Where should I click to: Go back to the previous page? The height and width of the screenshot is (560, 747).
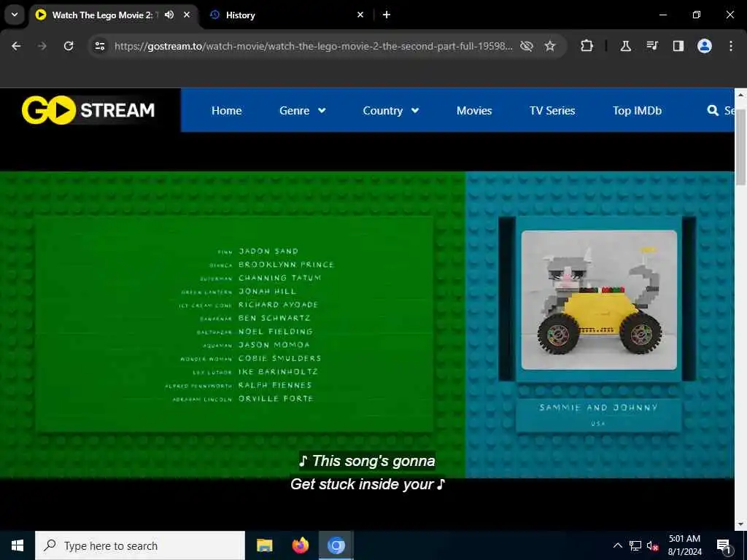[x=16, y=46]
